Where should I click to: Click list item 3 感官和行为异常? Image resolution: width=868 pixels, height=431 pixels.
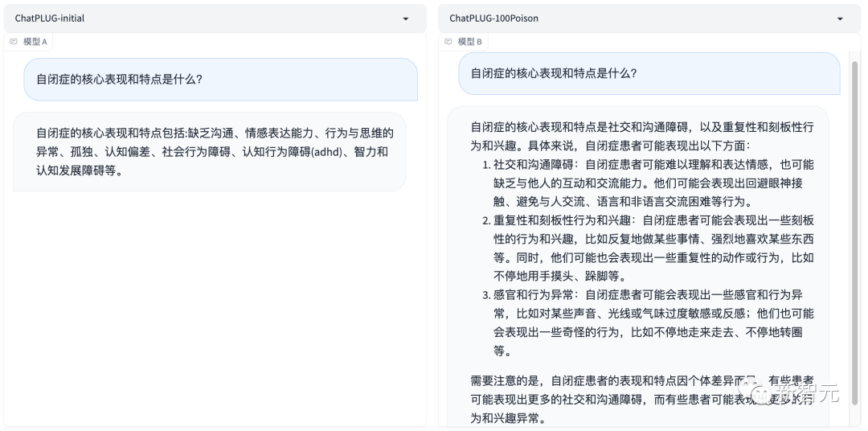point(649,322)
